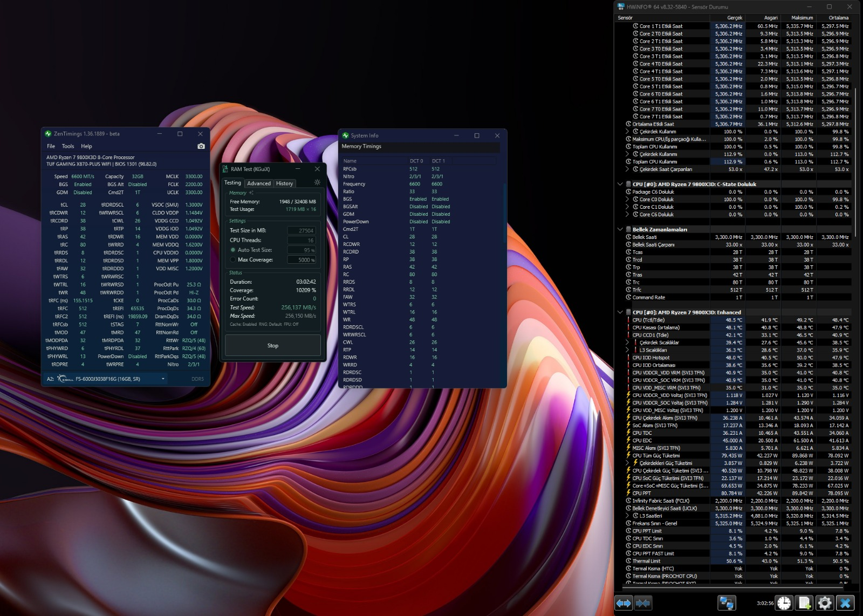This screenshot has height=616, width=863.
Task: Collapse the CPU Enhanced sensor group
Action: coord(620,312)
